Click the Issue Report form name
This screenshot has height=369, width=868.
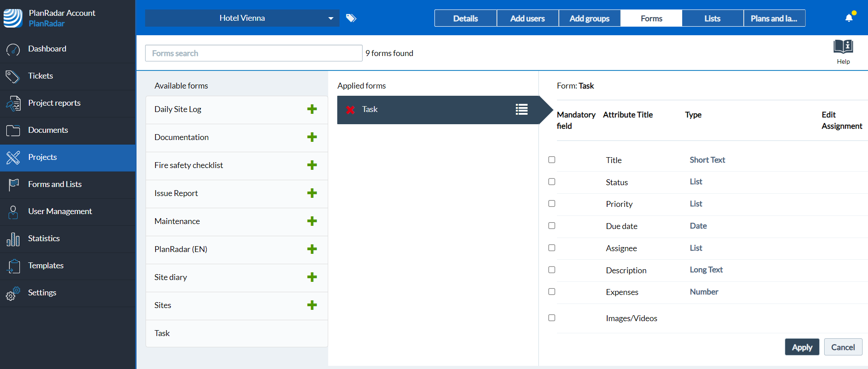click(176, 193)
